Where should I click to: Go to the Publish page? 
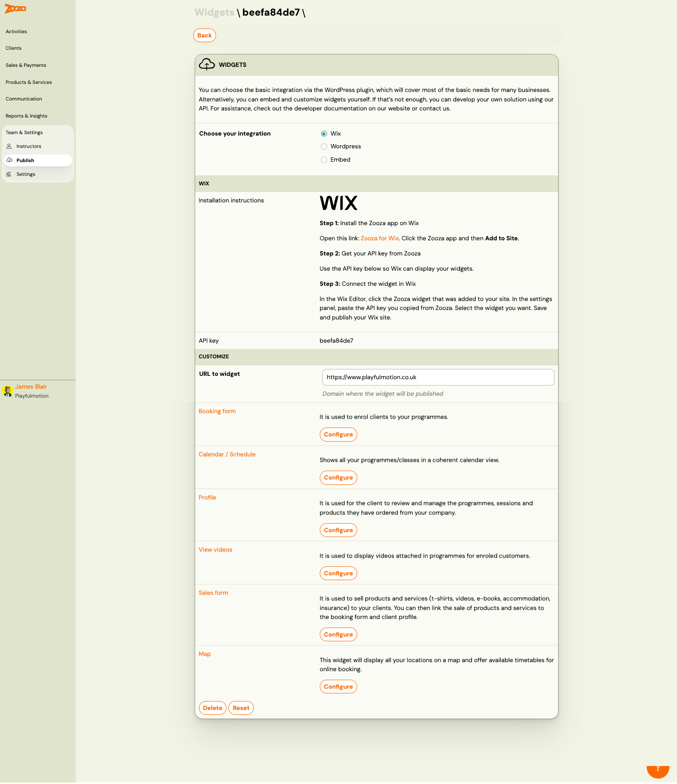[x=38, y=160]
